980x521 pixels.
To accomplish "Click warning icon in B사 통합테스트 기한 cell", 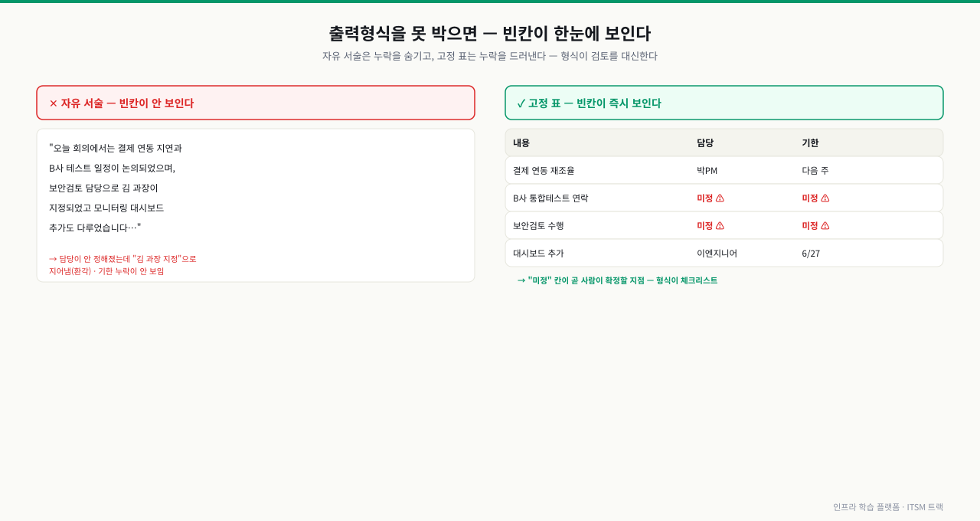I will coord(825,198).
